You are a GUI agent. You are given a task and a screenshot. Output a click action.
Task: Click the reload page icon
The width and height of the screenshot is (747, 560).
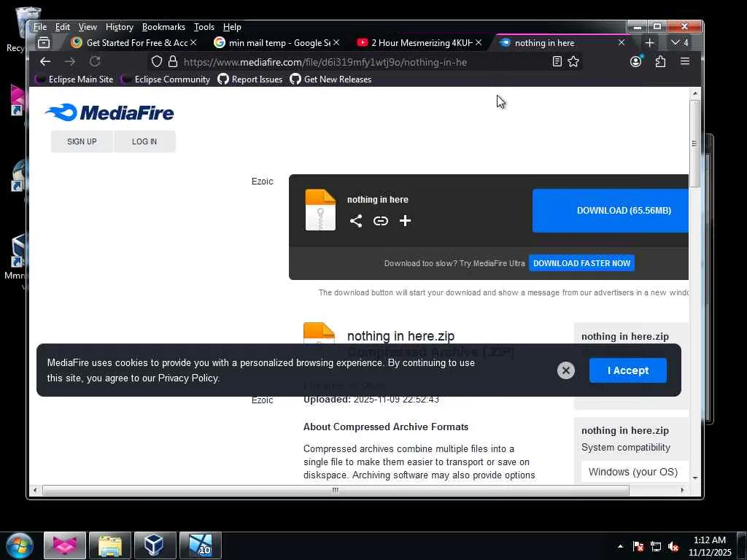coord(95,61)
